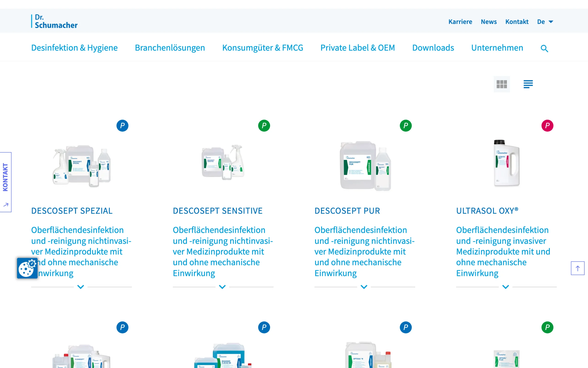The width and height of the screenshot is (588, 368).
Task: Click Descosept Sensitive description text
Action: click(223, 251)
